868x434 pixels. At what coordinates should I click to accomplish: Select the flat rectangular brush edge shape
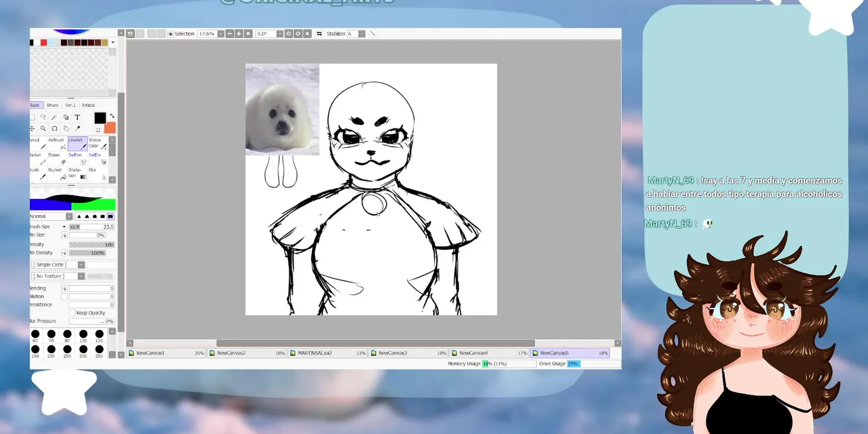click(110, 216)
